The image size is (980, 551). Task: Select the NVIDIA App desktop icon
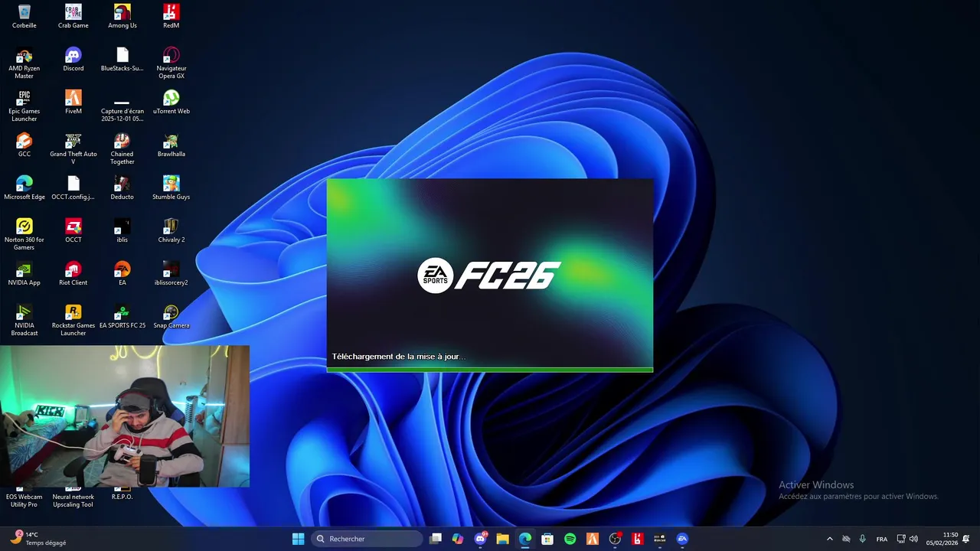click(x=24, y=274)
